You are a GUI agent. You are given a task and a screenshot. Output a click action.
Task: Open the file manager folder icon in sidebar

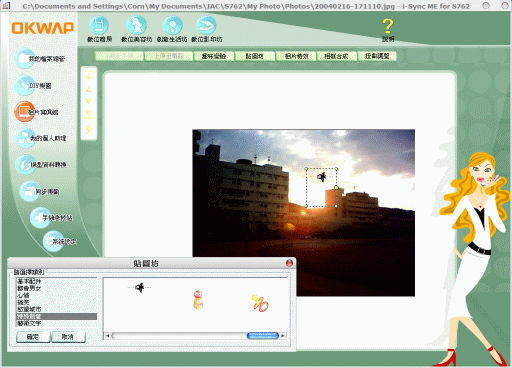24,58
